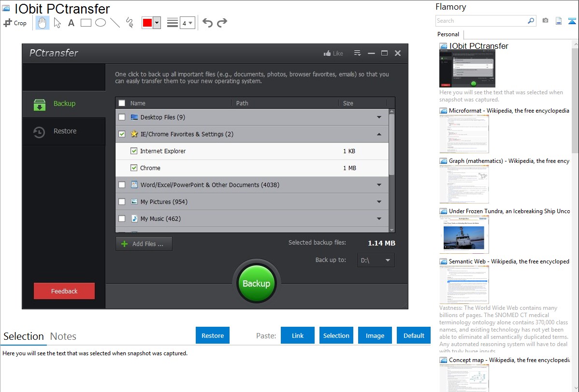Select the Crop tool
The width and height of the screenshot is (579, 392).
[x=15, y=23]
